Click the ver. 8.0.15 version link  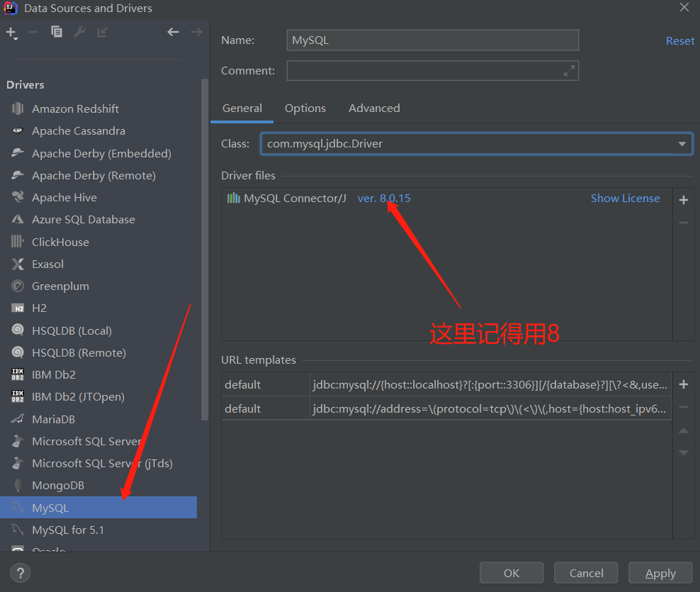(x=384, y=199)
